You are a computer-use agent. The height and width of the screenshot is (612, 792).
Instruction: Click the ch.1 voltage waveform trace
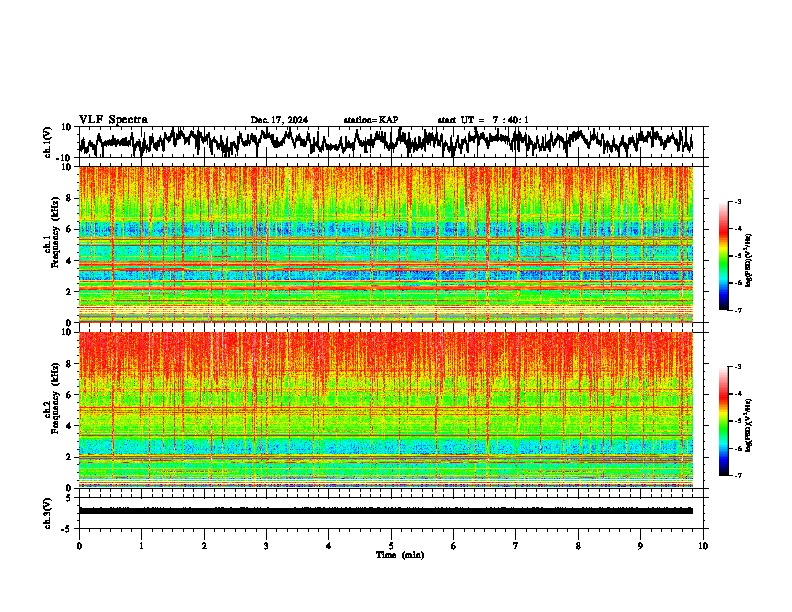(x=385, y=141)
